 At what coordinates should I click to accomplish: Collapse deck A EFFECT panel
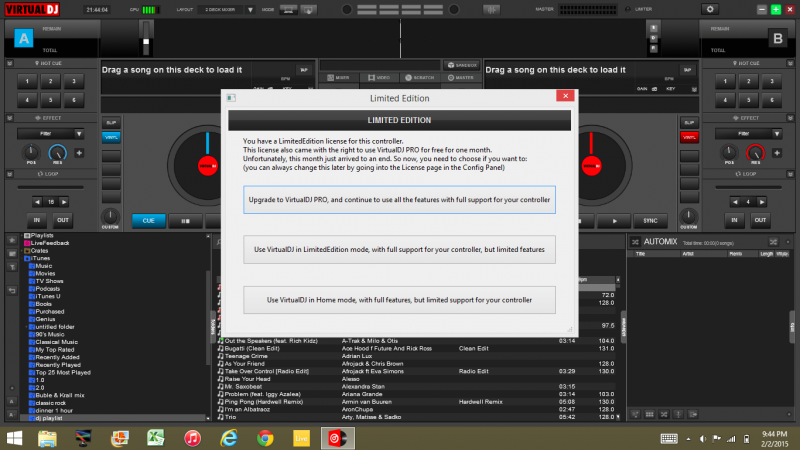[x=9, y=118]
